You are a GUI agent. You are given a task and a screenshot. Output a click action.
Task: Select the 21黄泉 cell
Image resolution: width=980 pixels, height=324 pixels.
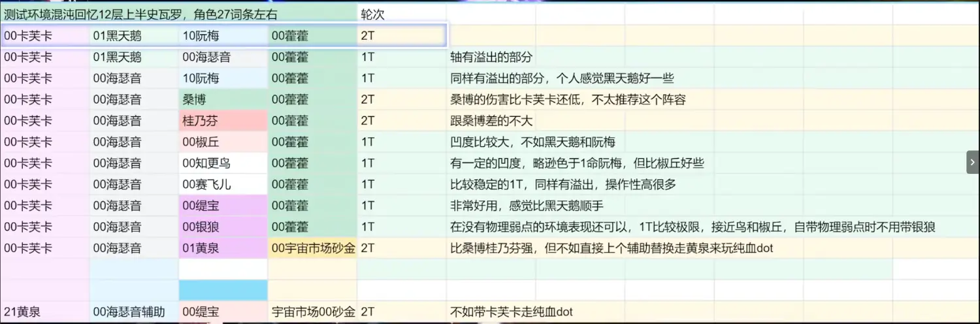tap(44, 312)
